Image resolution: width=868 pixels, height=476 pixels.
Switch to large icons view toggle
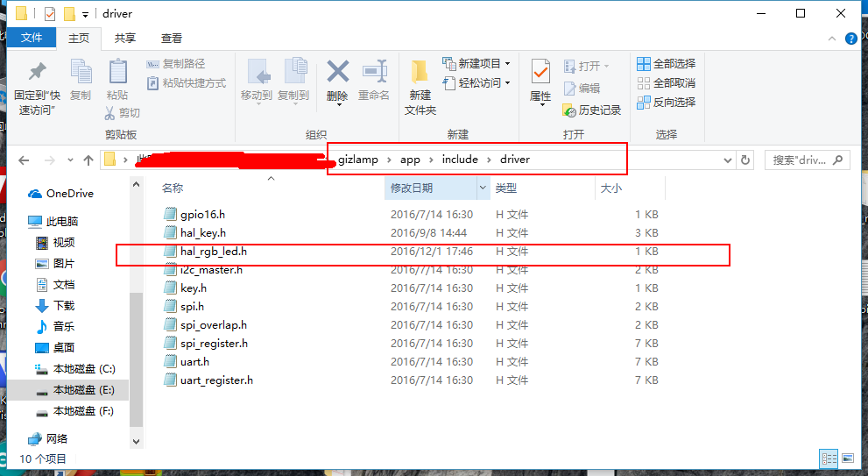847,458
